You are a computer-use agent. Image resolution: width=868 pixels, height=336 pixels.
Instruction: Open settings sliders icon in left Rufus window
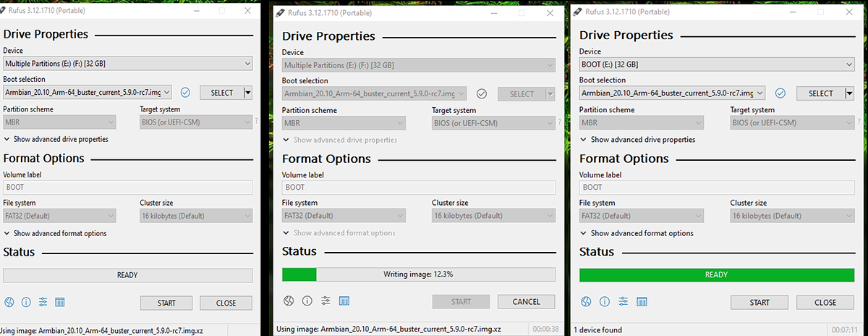[x=43, y=303]
